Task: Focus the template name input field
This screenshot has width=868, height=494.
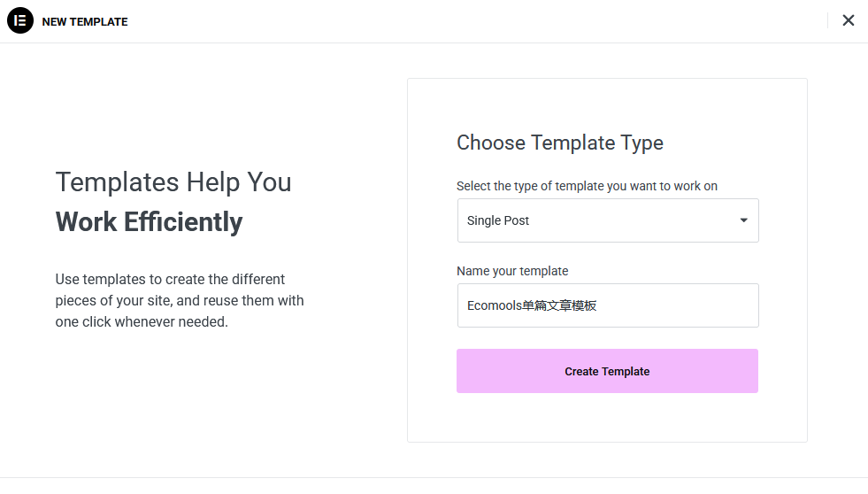Action: click(x=672, y=305)
